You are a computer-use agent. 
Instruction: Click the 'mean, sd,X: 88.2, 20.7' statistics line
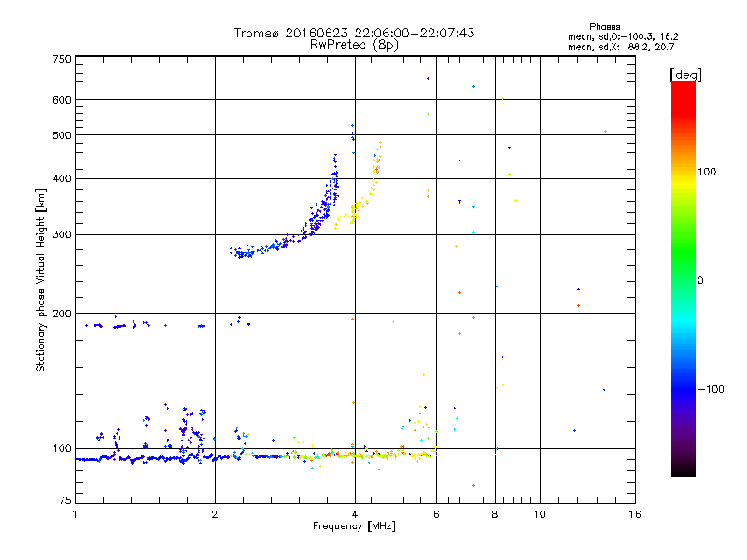point(621,47)
